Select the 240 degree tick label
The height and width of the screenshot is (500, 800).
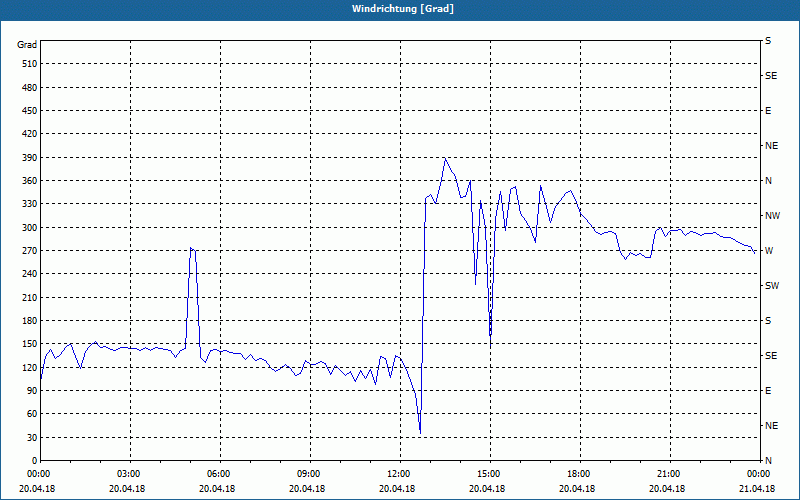pyautogui.click(x=30, y=274)
